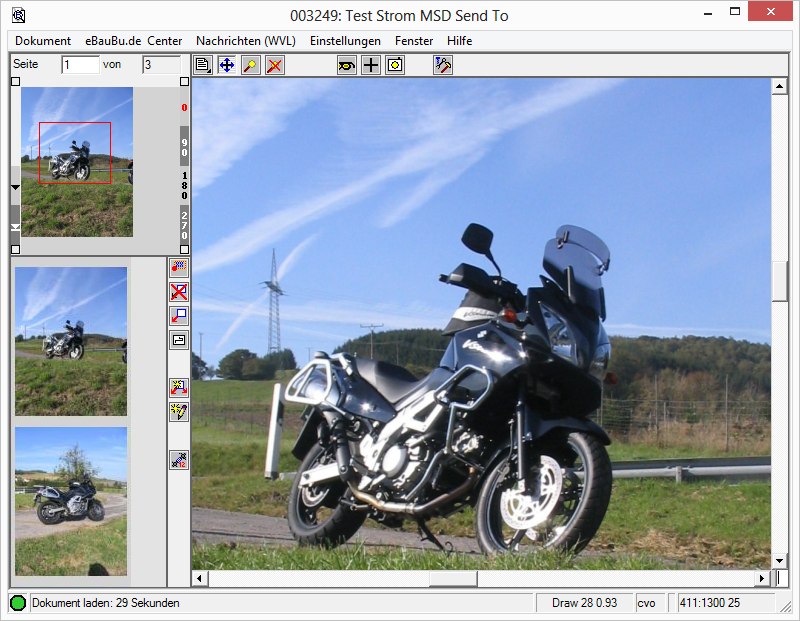Minimize the application window

click(708, 13)
